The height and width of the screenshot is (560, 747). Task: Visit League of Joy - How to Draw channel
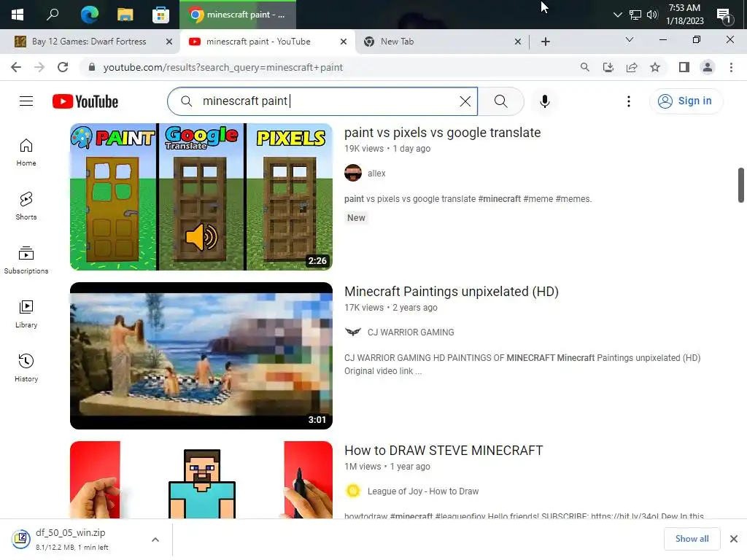423,491
